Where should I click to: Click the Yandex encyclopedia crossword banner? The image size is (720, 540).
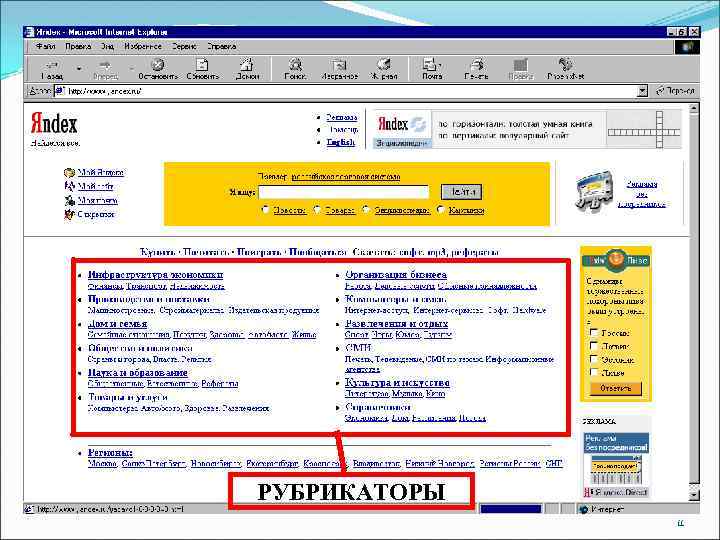tap(527, 130)
